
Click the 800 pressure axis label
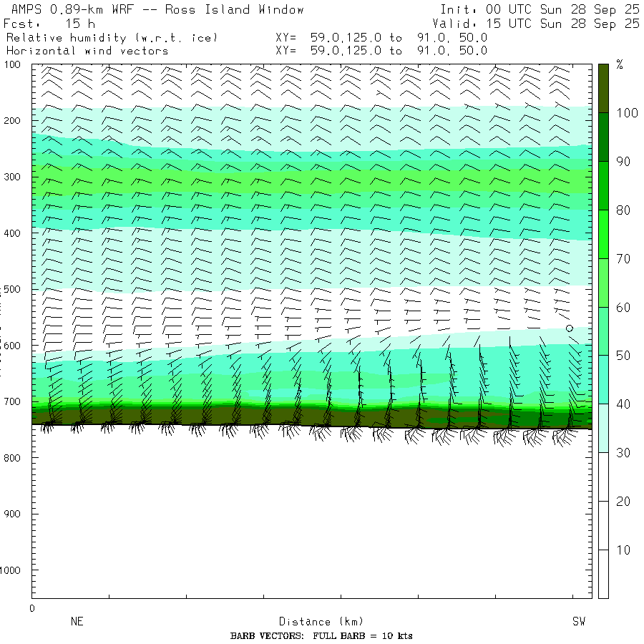(x=17, y=458)
